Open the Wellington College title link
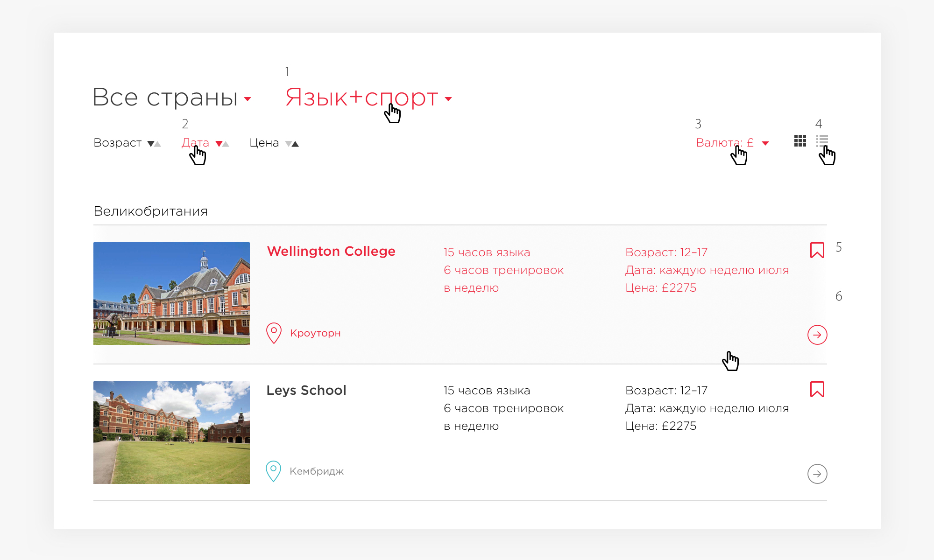 point(331,251)
